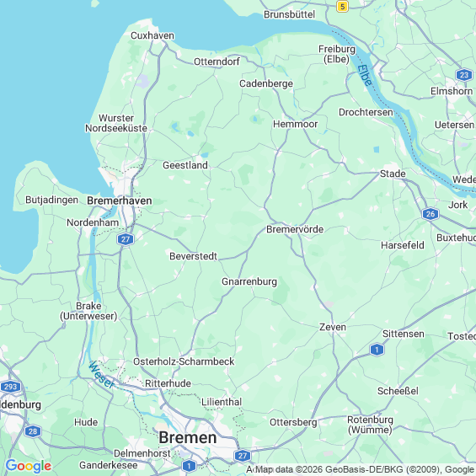Click the A28 highway shield near Hude
This screenshot has height=476, width=476.
coord(33,431)
